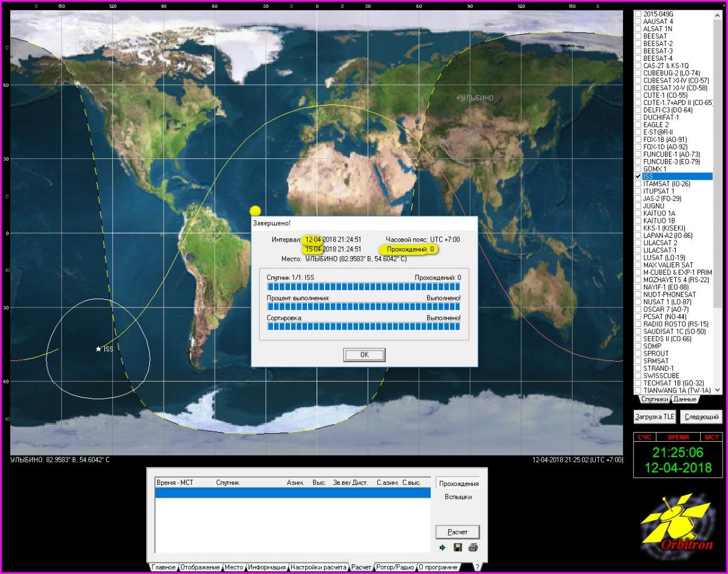Image resolution: width=728 pixels, height=574 pixels.
Task: Select the Вспышки side tab
Action: [x=459, y=497]
